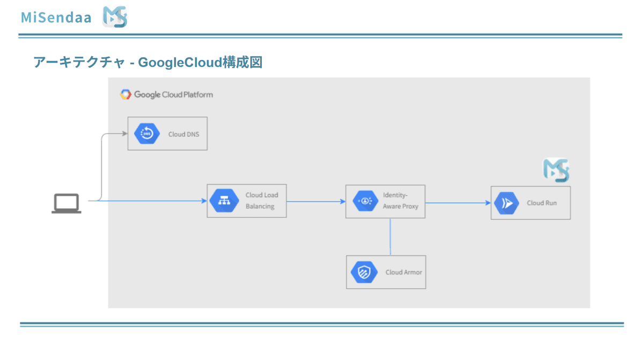Click the "MiSendaa" header text
Viewport: 644px width, 361px height.
point(56,17)
